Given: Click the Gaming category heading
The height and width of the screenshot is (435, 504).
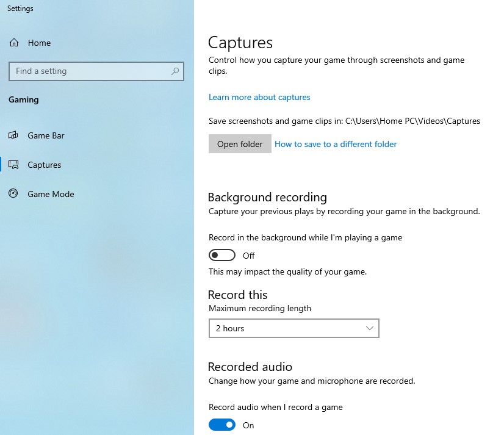Looking at the screenshot, I should point(23,99).
